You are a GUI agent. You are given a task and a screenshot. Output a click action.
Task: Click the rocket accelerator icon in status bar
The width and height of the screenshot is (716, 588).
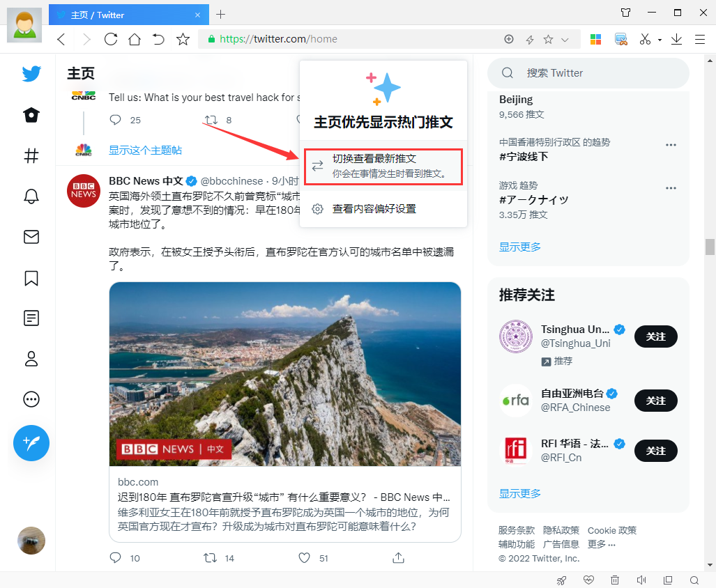coord(562,580)
